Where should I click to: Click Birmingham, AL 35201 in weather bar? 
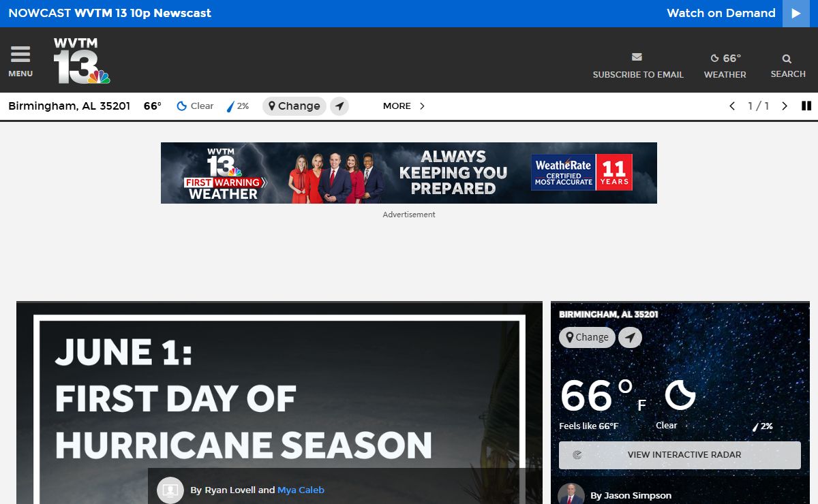[x=69, y=106]
